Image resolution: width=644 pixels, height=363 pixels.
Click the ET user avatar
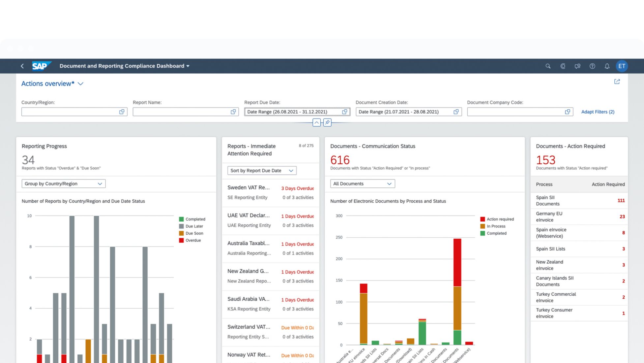pos(622,66)
